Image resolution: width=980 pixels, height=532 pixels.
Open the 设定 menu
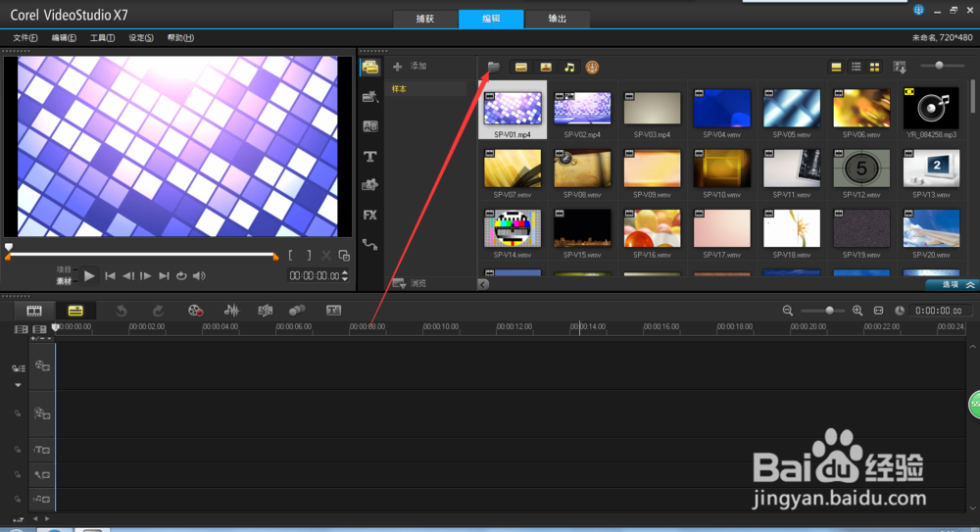click(x=141, y=38)
